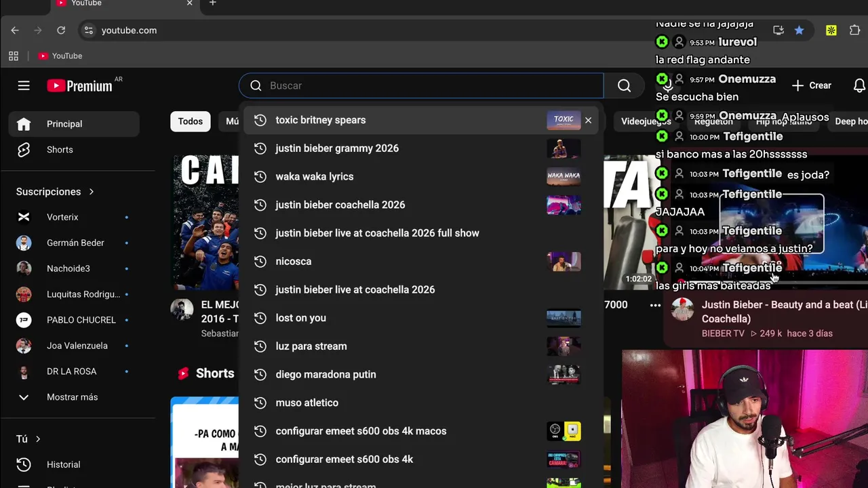This screenshot has width=868, height=488.
Task: Open the Nachoide3 channel
Action: (x=74, y=268)
